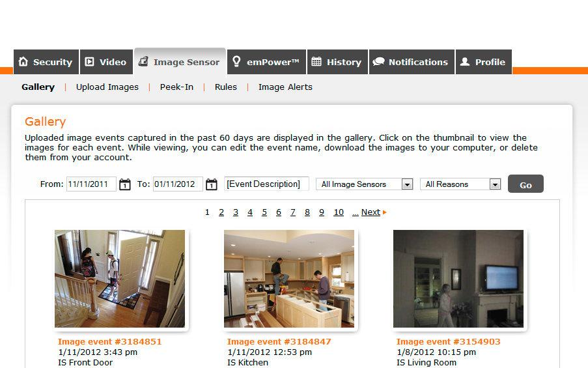Click the emPower lightbulb icon
Viewport: 588px width, 368px height.
click(x=236, y=61)
